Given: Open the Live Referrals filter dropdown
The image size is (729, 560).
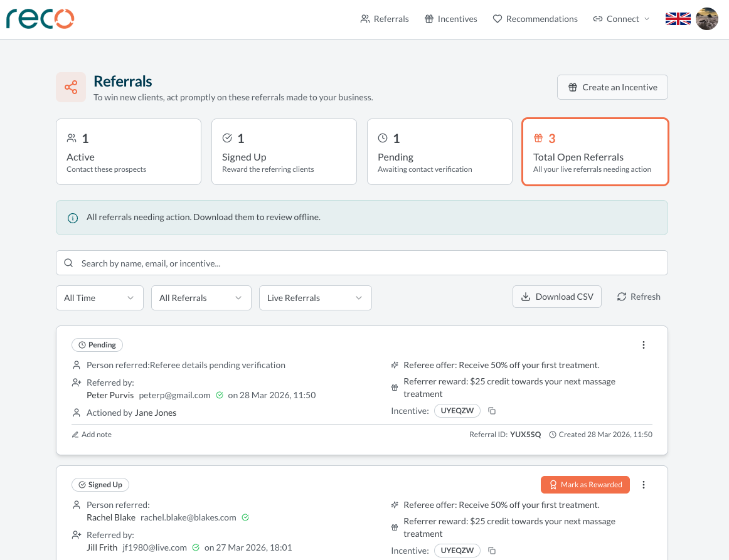Looking at the screenshot, I should coord(315,298).
